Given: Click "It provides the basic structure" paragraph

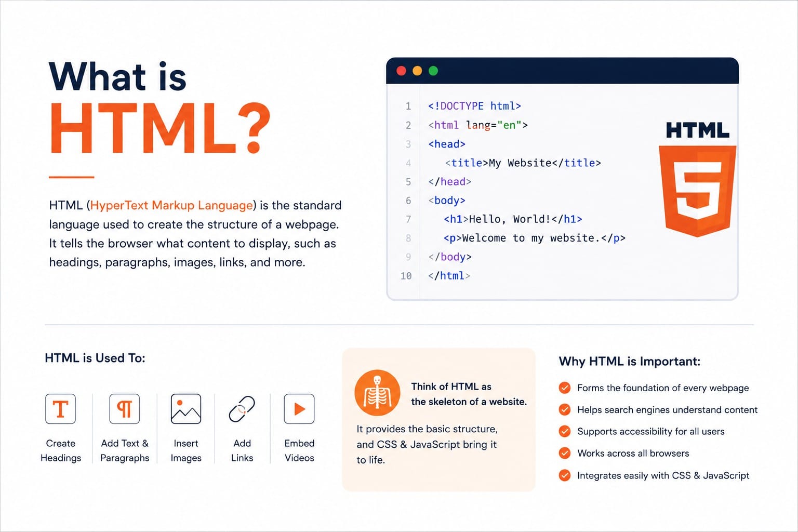Looking at the screenshot, I should tap(427, 444).
